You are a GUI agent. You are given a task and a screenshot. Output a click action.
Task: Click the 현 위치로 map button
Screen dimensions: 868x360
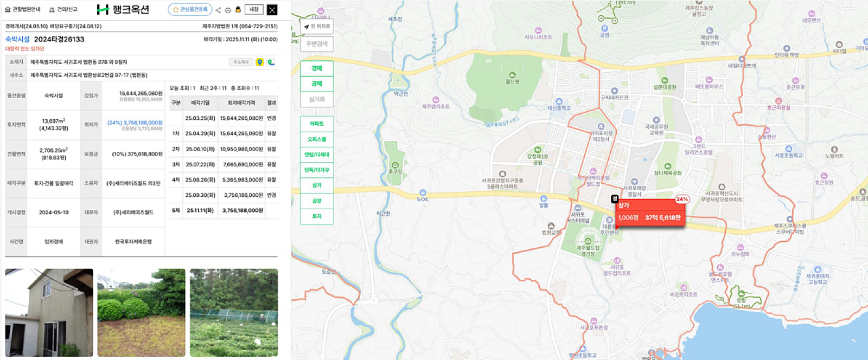[x=317, y=26]
